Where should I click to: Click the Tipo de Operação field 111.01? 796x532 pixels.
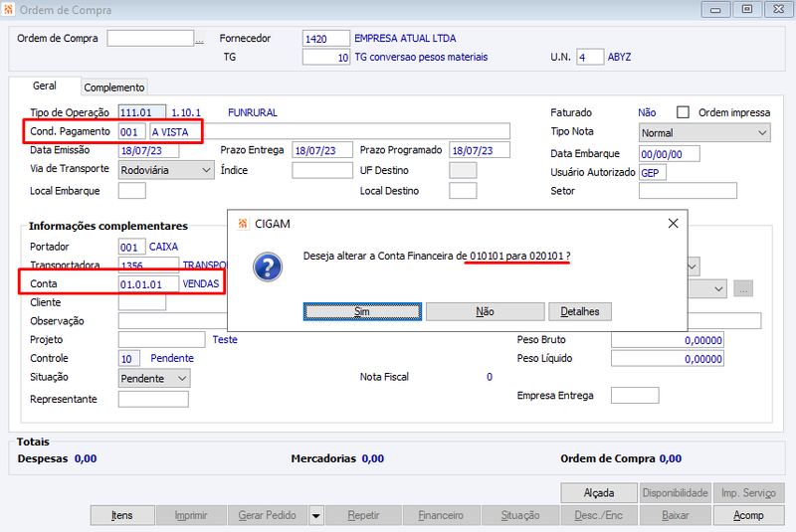coord(142,112)
